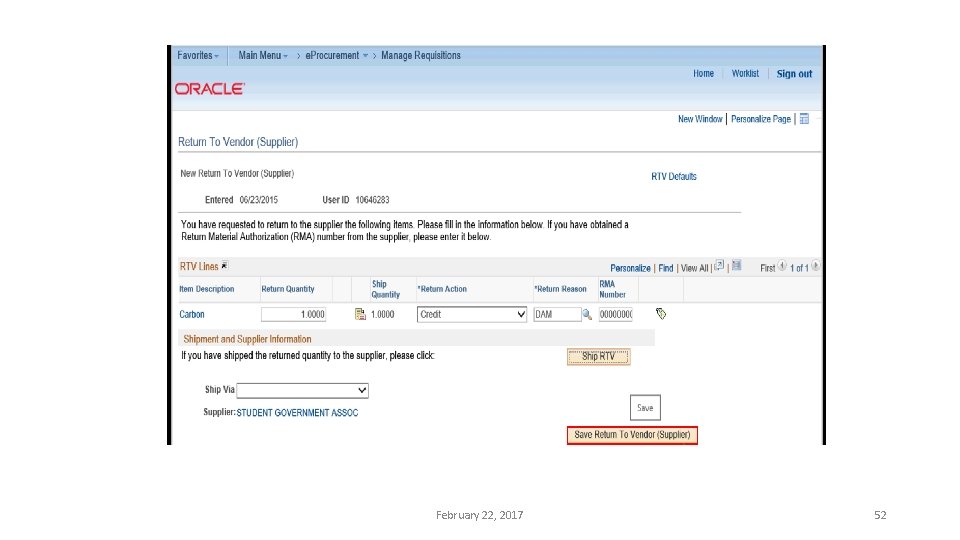This screenshot has width=960, height=540.
Task: Click the RTV Lines zoom popup icon
Action: click(x=719, y=266)
